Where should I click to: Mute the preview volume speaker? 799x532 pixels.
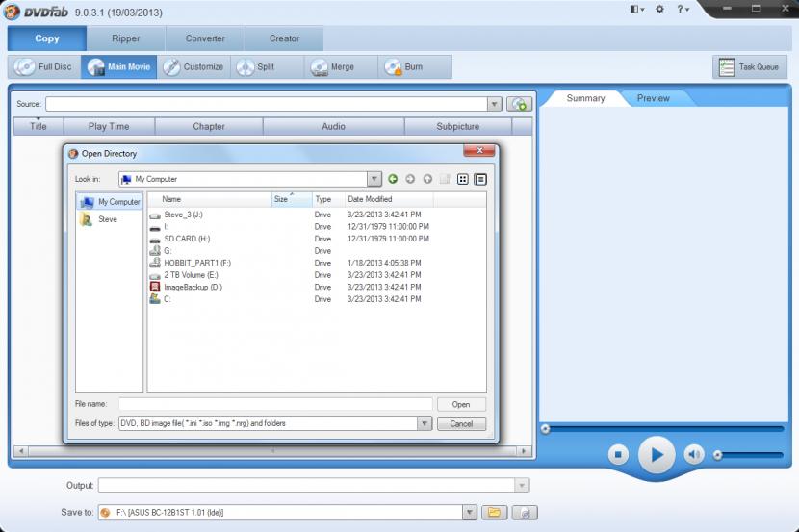693,454
